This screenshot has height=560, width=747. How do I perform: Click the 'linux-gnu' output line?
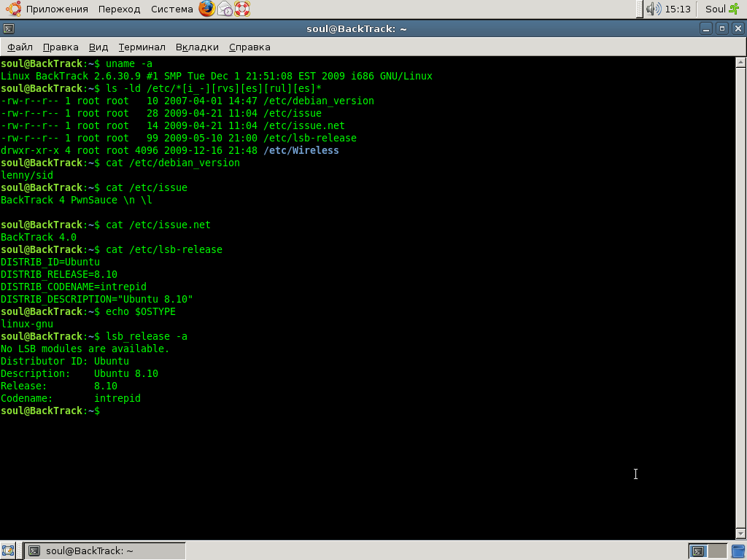click(27, 324)
